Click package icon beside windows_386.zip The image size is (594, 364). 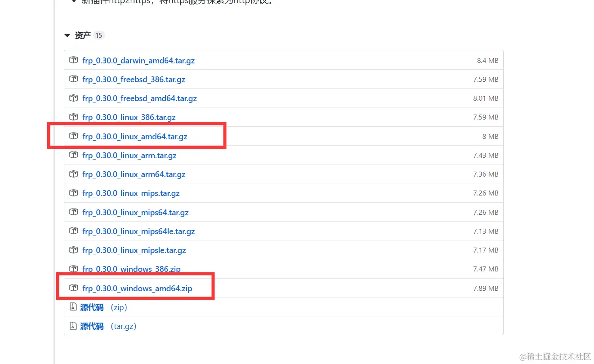pyautogui.click(x=73, y=269)
